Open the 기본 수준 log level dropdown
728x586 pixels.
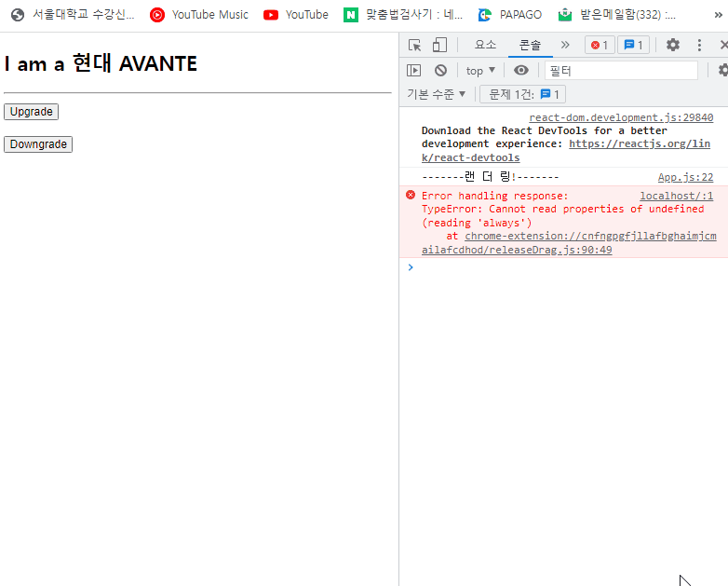coord(436,94)
